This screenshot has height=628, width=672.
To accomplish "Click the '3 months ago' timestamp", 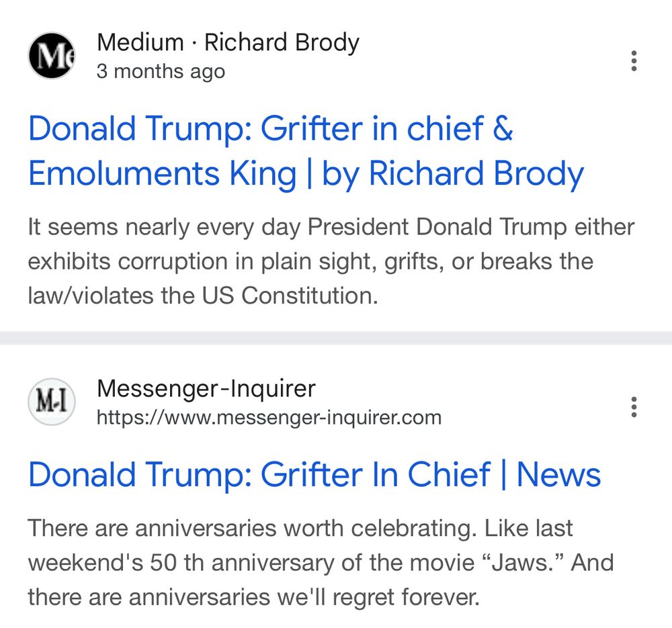I will click(161, 71).
